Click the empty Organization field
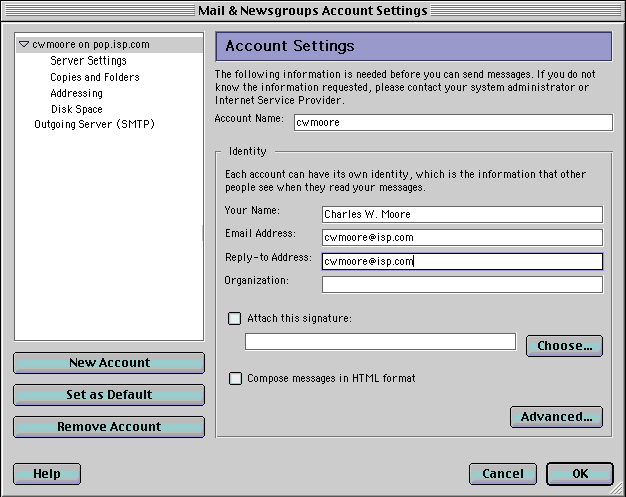Screen dimensions: 626x497 (x=462, y=285)
